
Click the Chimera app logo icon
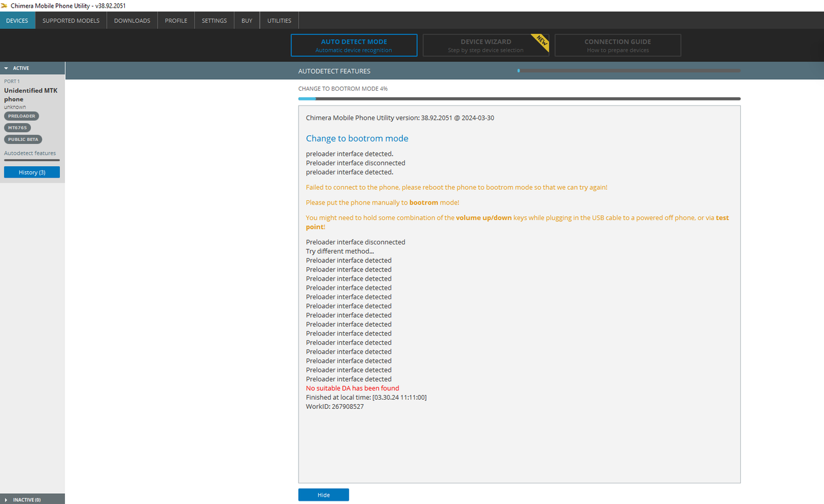click(x=5, y=5)
